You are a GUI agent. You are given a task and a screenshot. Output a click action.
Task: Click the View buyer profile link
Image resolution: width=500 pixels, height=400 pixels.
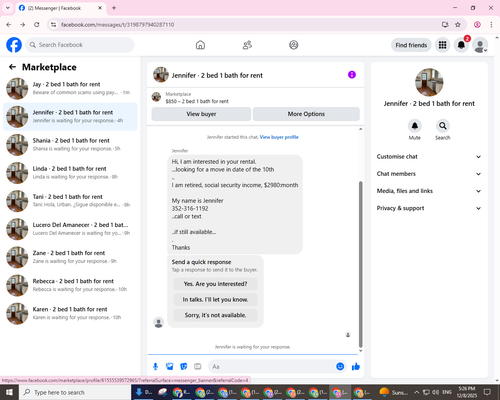[x=279, y=137]
